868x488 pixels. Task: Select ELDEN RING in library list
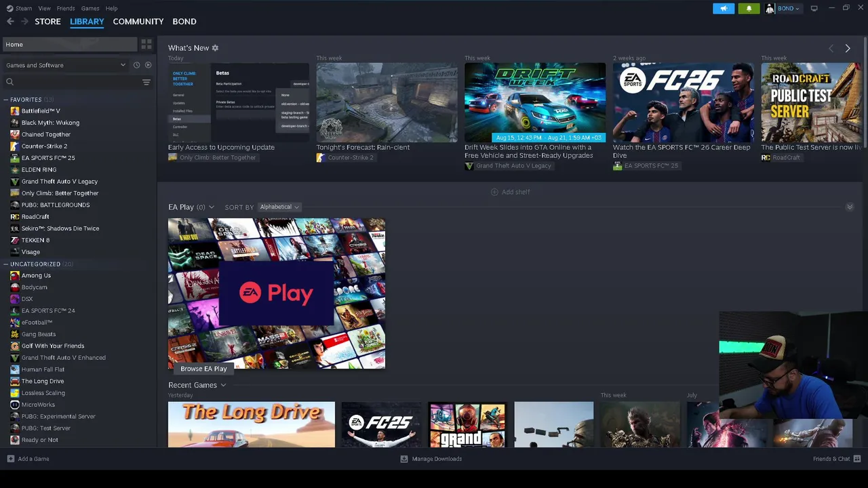(39, 169)
